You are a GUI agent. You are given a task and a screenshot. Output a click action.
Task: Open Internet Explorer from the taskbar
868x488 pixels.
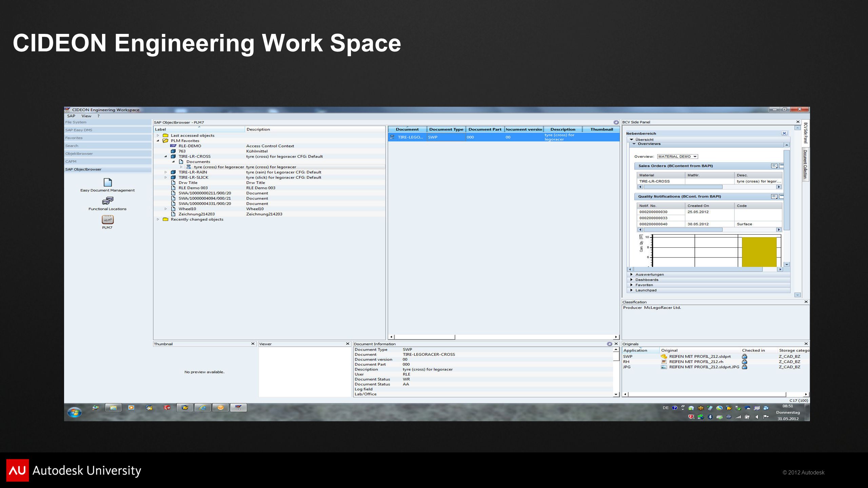[202, 408]
